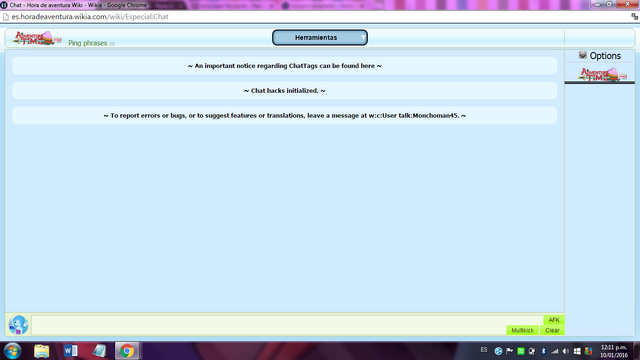The height and width of the screenshot is (360, 640).
Task: Click the colorful Microsoft tray icon
Action: [x=589, y=351]
